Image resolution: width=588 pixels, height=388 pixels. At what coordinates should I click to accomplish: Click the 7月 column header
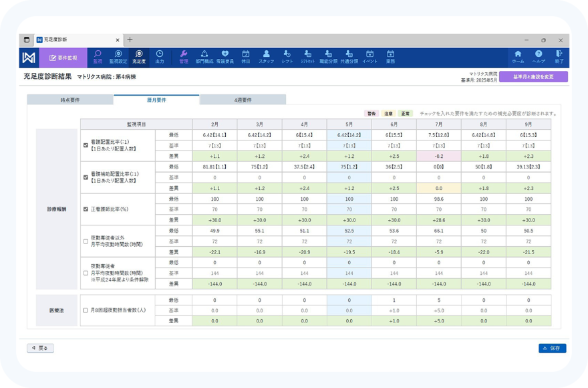[439, 124]
